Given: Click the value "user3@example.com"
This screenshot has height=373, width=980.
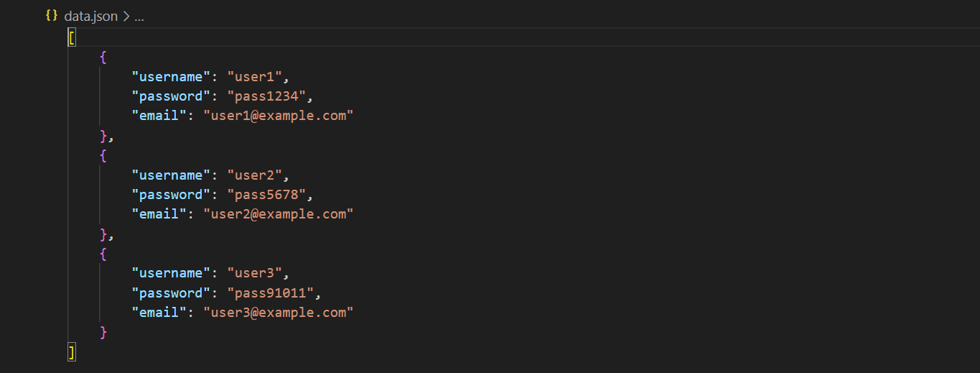Looking at the screenshot, I should (279, 313).
